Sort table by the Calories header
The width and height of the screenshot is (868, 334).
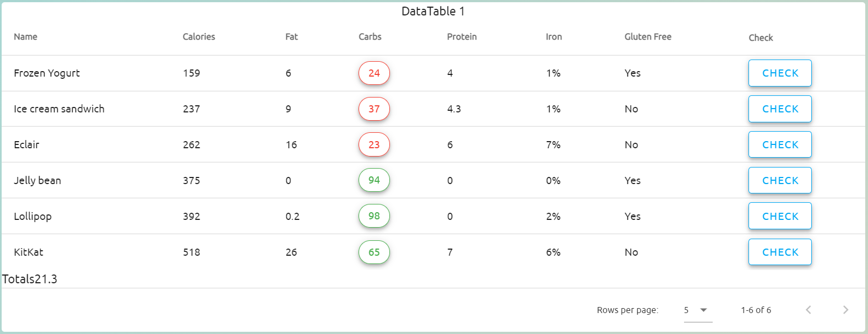click(x=199, y=37)
